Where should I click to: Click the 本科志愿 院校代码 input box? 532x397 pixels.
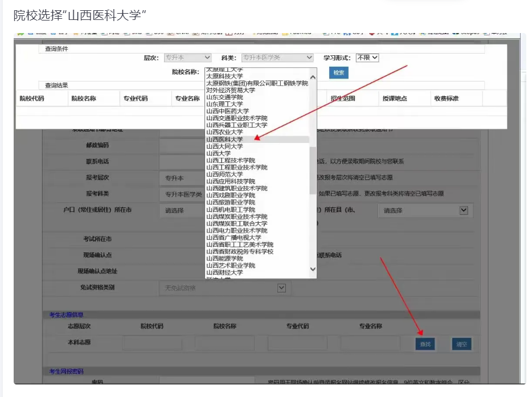click(152, 343)
